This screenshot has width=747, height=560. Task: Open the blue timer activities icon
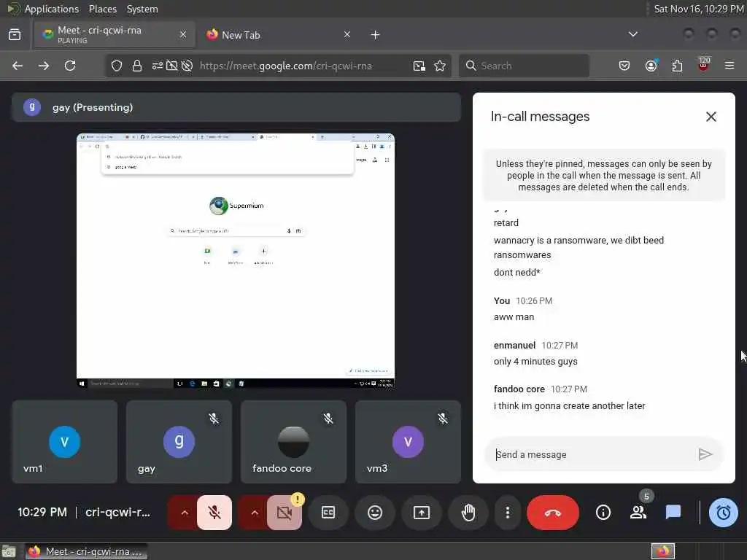tap(723, 513)
